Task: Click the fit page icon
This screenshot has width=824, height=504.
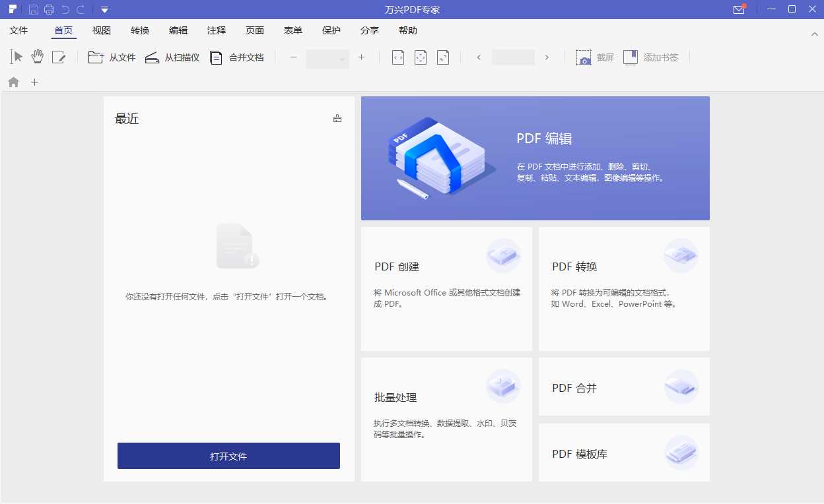Action: (x=421, y=57)
